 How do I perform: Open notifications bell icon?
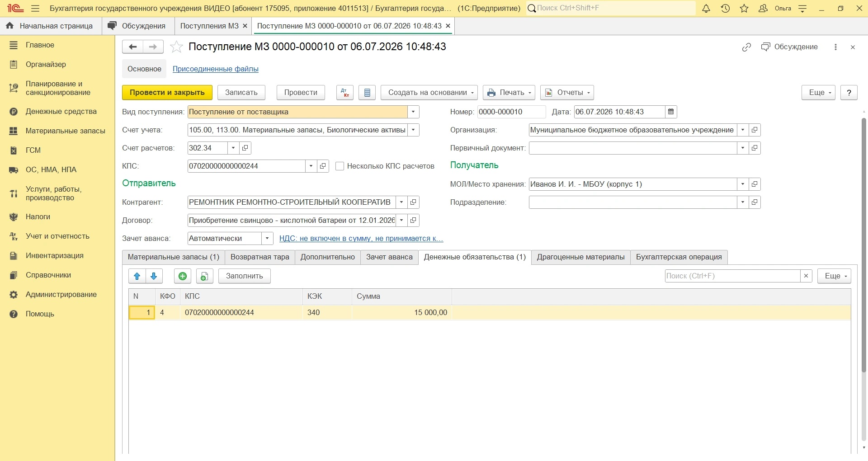tap(706, 9)
